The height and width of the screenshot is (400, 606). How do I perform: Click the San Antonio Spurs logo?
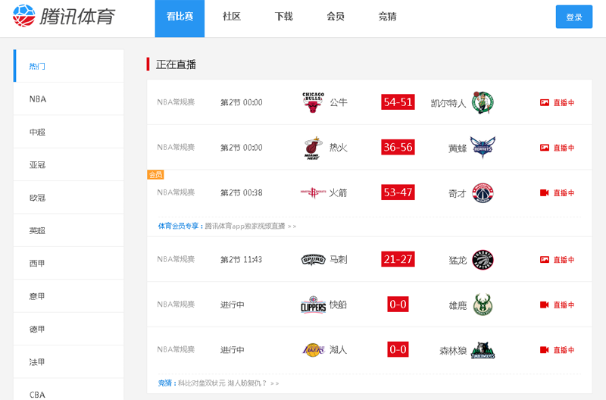[x=313, y=259]
